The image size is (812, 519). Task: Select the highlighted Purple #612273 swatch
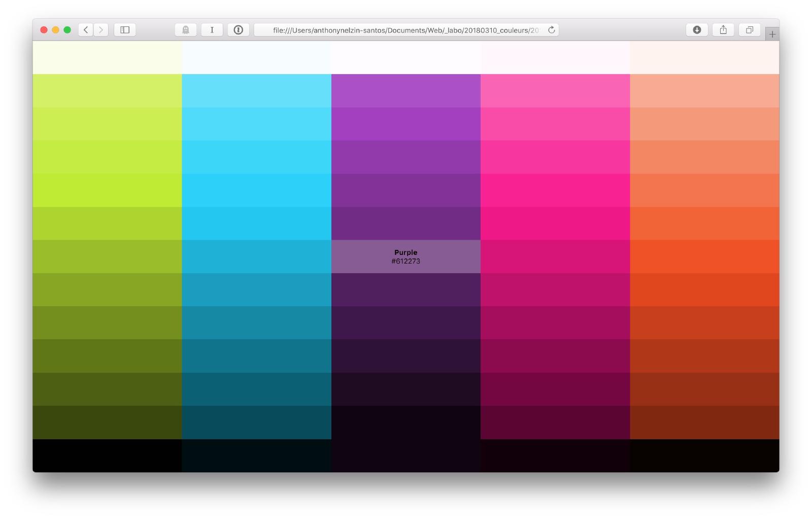tap(405, 256)
